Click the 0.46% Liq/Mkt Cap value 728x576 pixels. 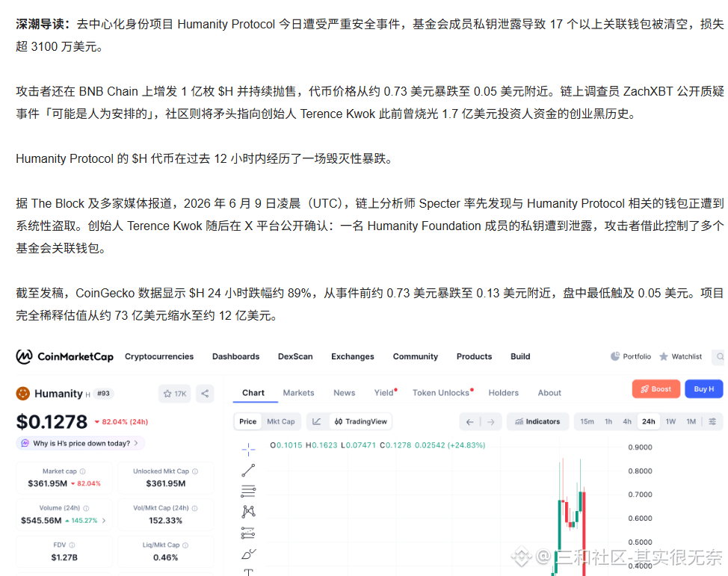[x=165, y=557]
